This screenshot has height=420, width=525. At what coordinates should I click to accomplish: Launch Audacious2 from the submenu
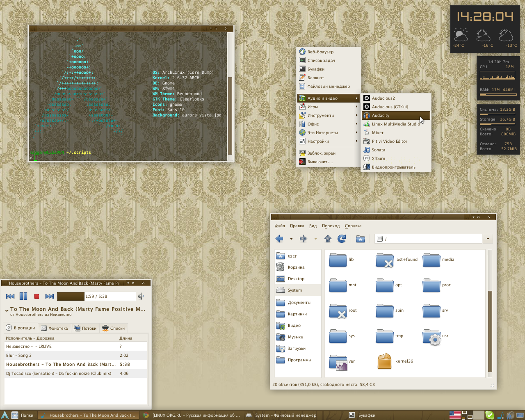[x=396, y=98]
